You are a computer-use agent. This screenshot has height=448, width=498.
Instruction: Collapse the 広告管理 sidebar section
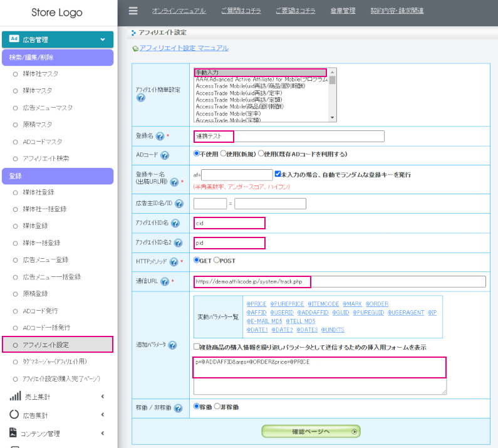pyautogui.click(x=103, y=39)
